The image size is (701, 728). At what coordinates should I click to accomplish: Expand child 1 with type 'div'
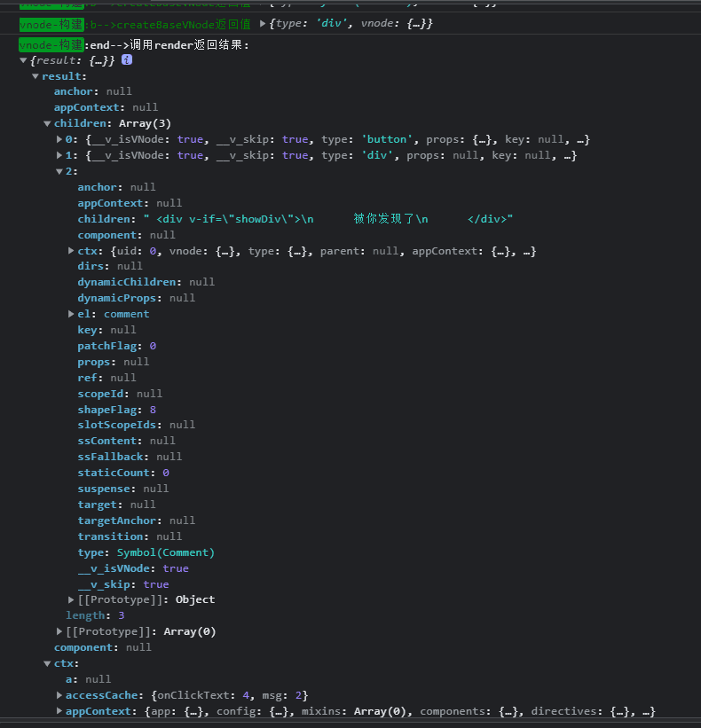coord(59,155)
